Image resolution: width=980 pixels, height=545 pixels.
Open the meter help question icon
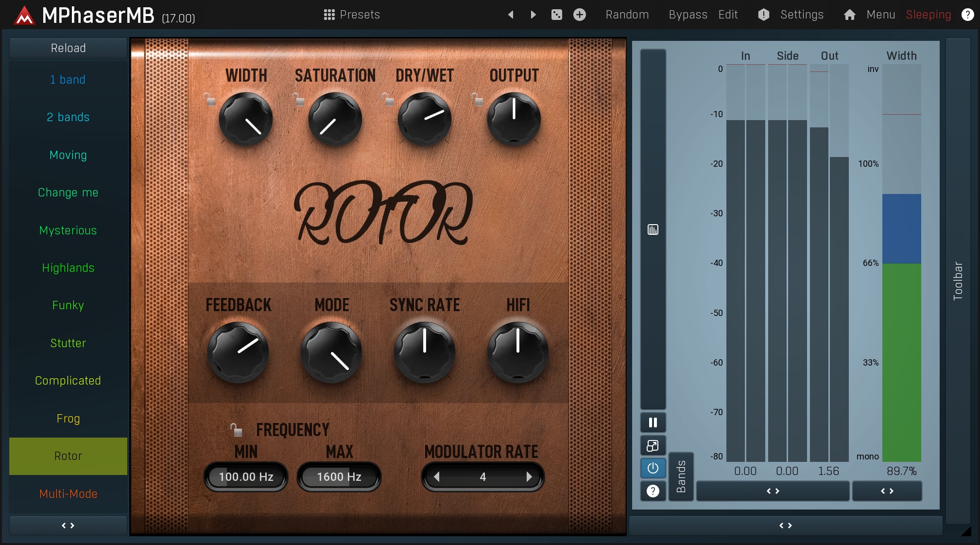(x=653, y=491)
